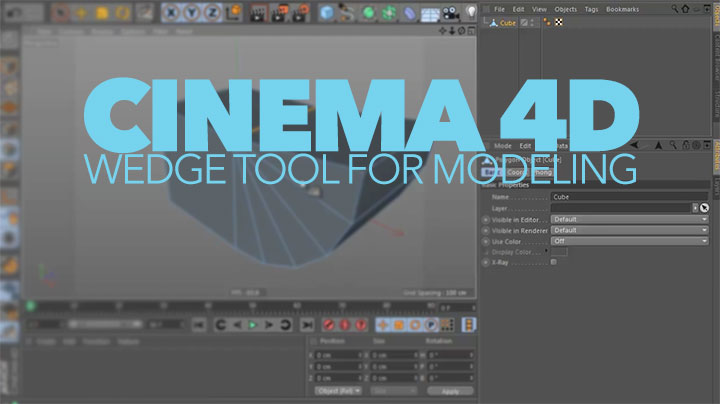Click Render to Picture Viewer icon
This screenshot has width=720, height=404.
coord(279,13)
